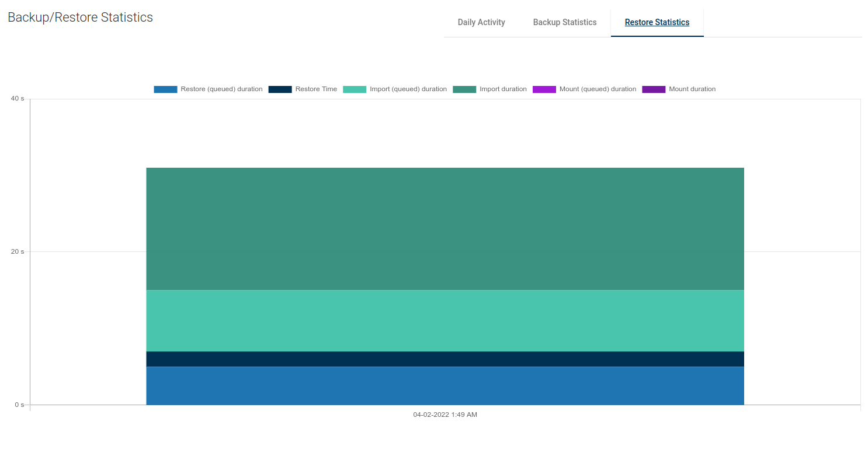Open the Backup Statistics tab
This screenshot has width=868, height=473.
564,22
